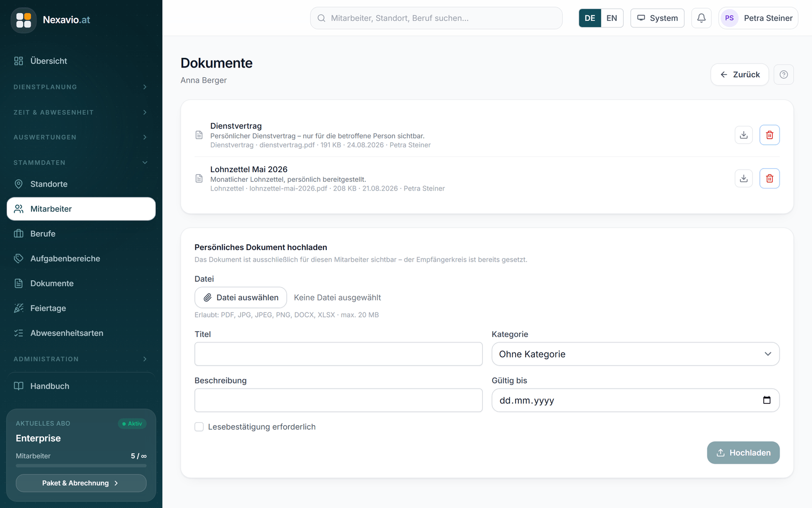Click the Dienstvertrag file icon
This screenshot has width=812, height=508.
199,135
